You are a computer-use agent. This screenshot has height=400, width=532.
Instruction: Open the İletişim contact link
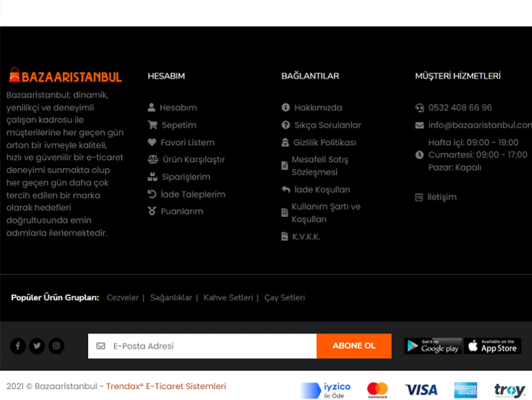[x=442, y=197]
